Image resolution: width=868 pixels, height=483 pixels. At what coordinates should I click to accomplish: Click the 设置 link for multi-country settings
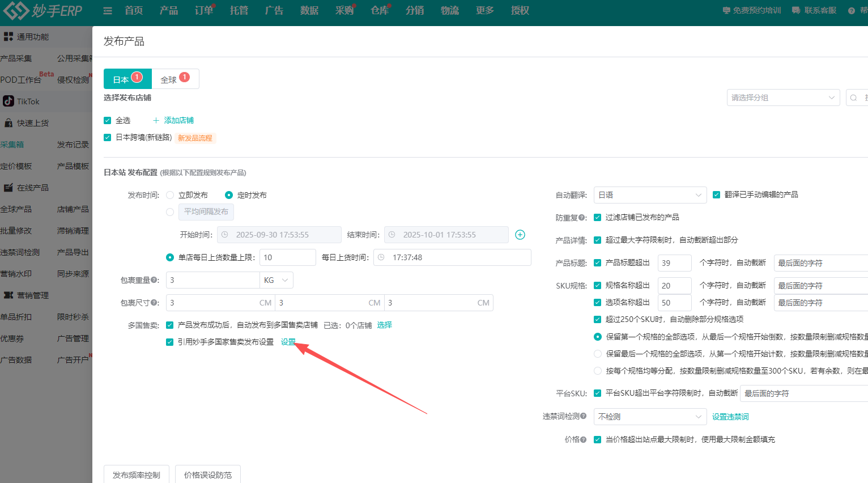[288, 342]
